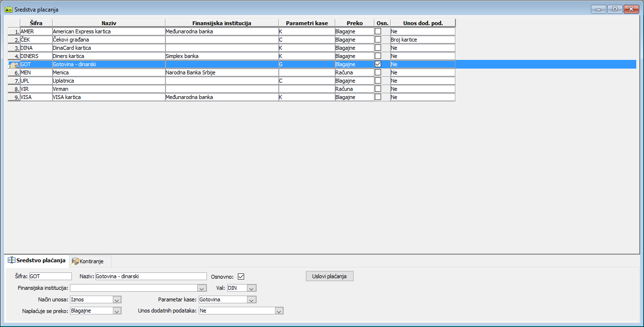
Task: Toggle the Osn. checkbox in the Menica row
Action: 378,72
